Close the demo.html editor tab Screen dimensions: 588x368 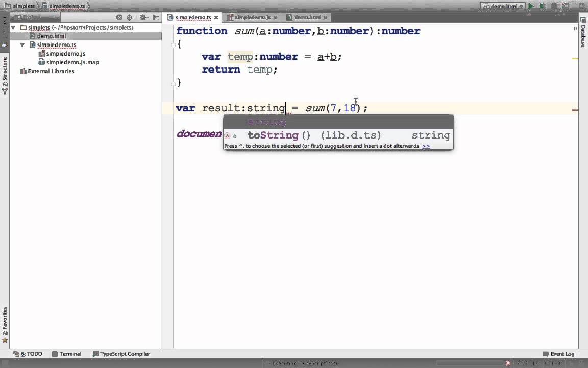(x=325, y=18)
